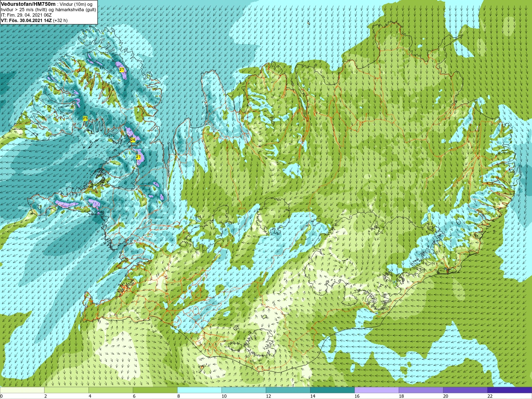Click legend scale number 20
Image resolution: width=532 pixels, height=399 pixels.
446,396
